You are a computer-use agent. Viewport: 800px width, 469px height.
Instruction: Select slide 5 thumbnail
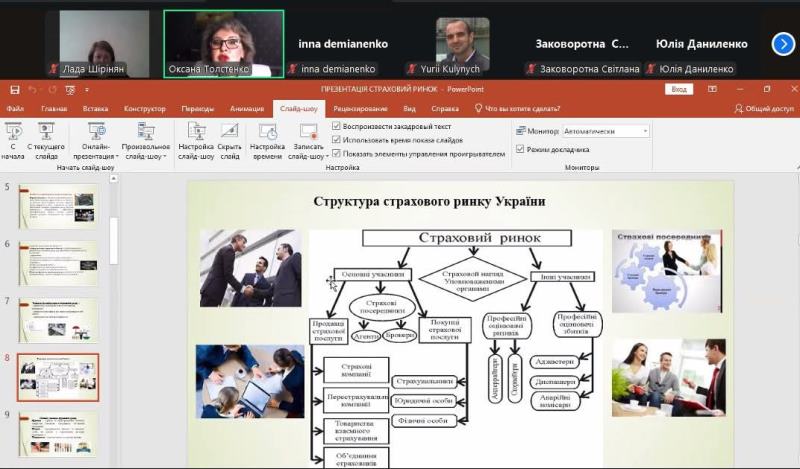click(58, 206)
